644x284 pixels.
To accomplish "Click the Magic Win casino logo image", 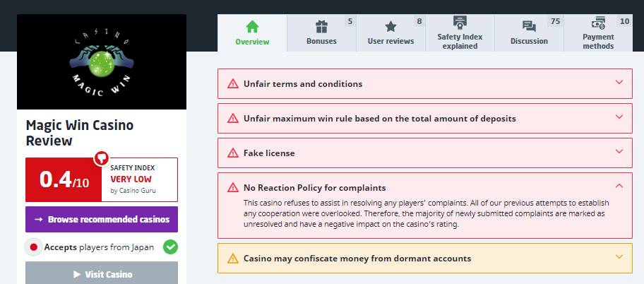I will tap(102, 62).
